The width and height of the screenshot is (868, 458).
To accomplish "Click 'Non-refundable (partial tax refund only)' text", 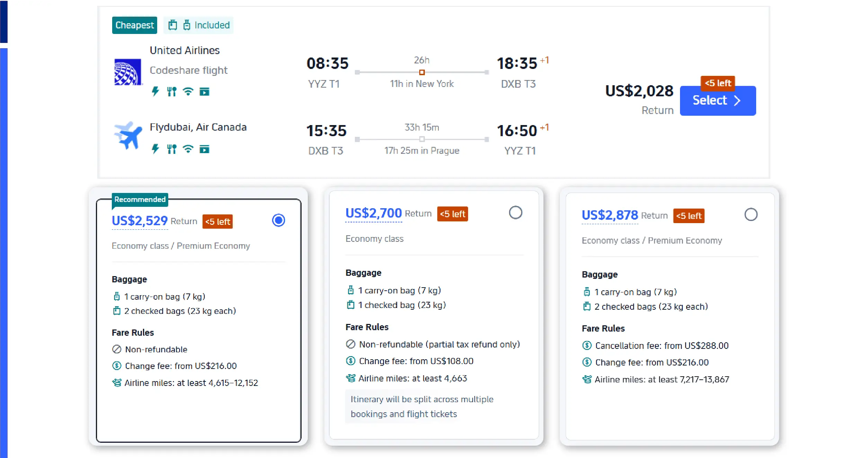I will coord(439,344).
